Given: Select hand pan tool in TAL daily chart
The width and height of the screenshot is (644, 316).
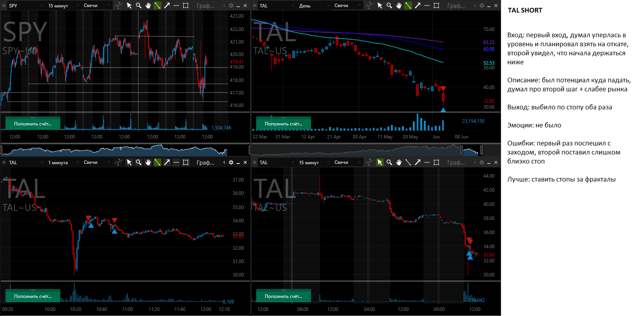Looking at the screenshot, I should (x=399, y=5).
